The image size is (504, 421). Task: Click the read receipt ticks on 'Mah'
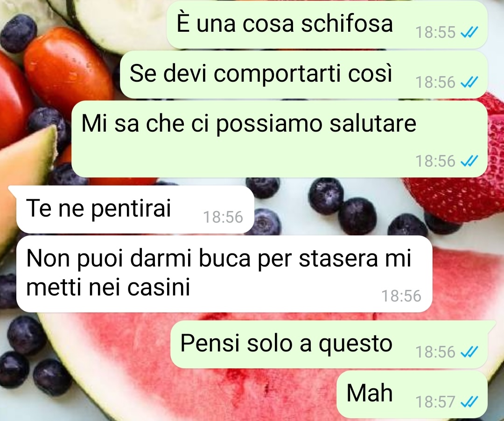point(469,402)
